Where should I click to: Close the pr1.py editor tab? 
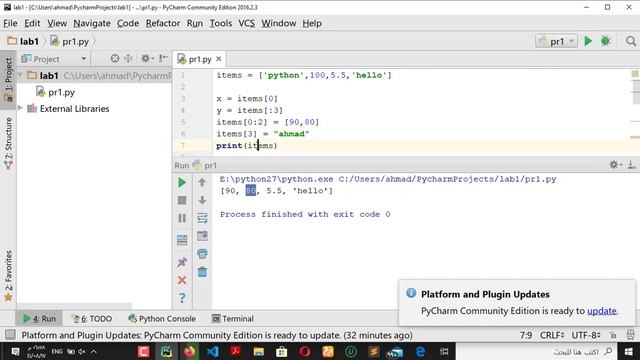coord(219,59)
